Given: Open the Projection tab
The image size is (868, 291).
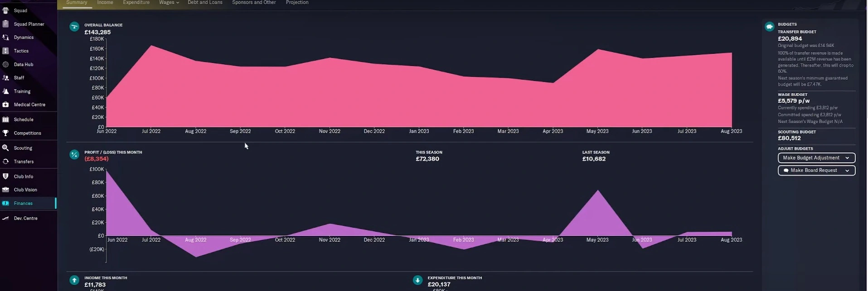Looking at the screenshot, I should coord(297,3).
